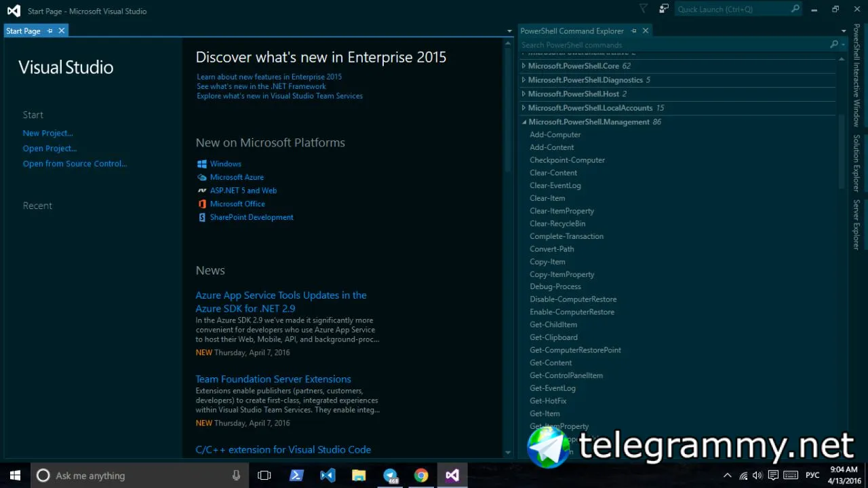
Task: Open the Server Explorer side tab
Action: point(856,225)
